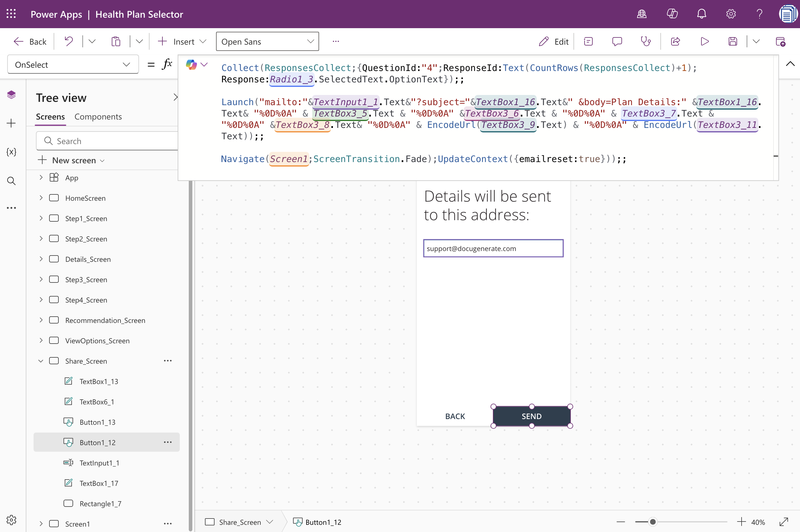This screenshot has width=800, height=532.
Task: Run the App checker stethoscope icon
Action: point(645,41)
